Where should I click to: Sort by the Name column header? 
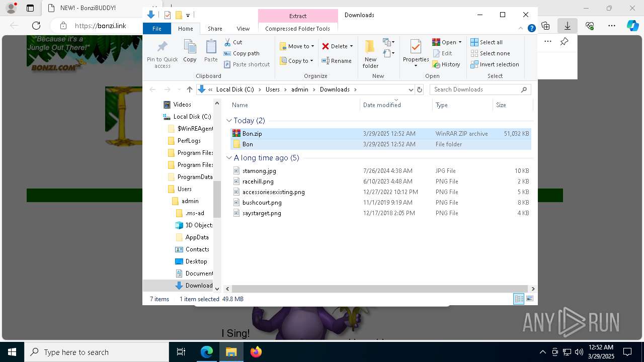(x=295, y=105)
